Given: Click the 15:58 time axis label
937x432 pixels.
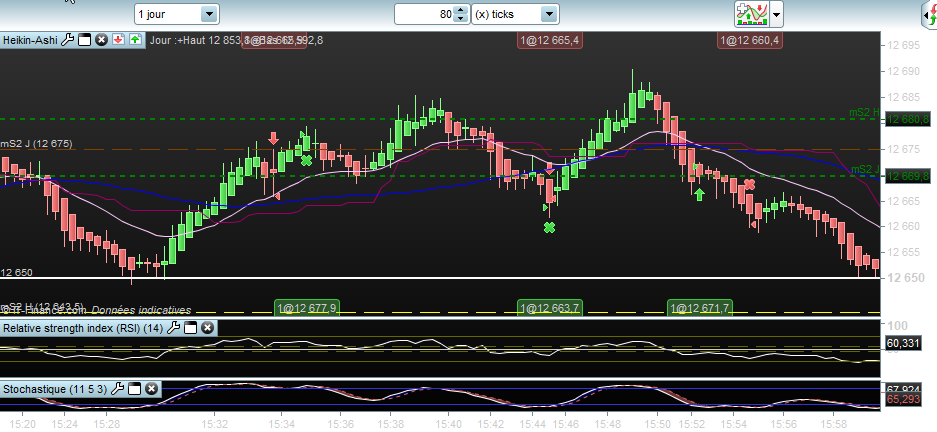Looking at the screenshot, I should point(835,424).
